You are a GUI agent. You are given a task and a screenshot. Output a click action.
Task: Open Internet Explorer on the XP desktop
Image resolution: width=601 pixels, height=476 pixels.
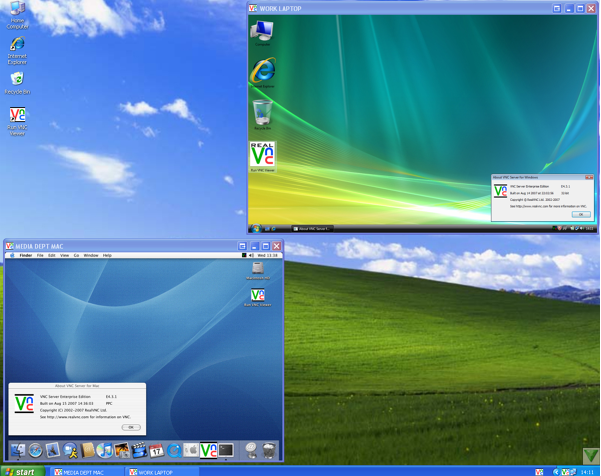click(17, 51)
